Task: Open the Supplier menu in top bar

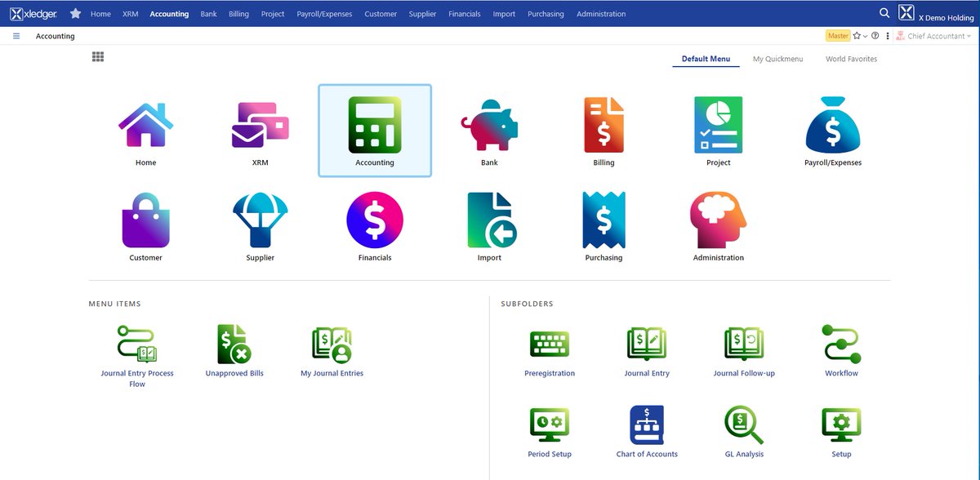Action: coord(422,14)
